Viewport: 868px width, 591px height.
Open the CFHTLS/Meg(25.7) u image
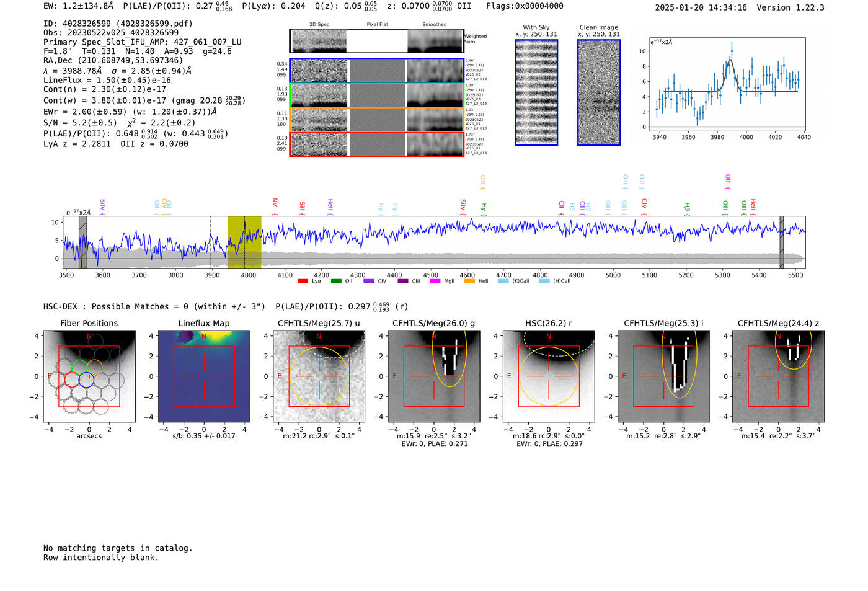tap(319, 376)
